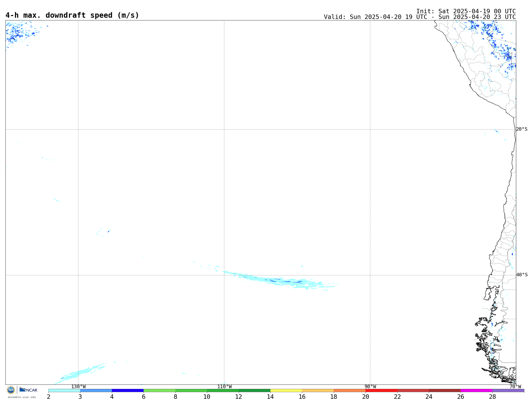Click the colorbar tick label 26
This screenshot has height=400, width=532.
tap(461, 397)
